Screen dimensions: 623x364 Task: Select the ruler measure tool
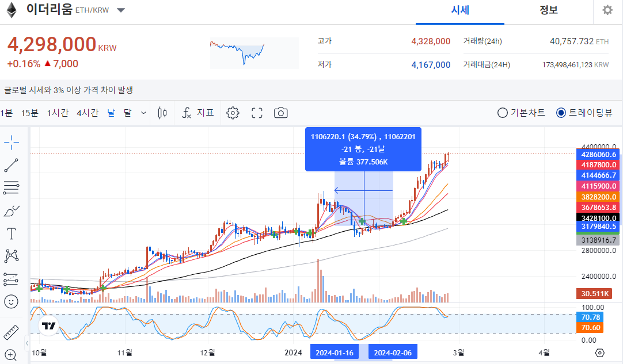pos(11,332)
